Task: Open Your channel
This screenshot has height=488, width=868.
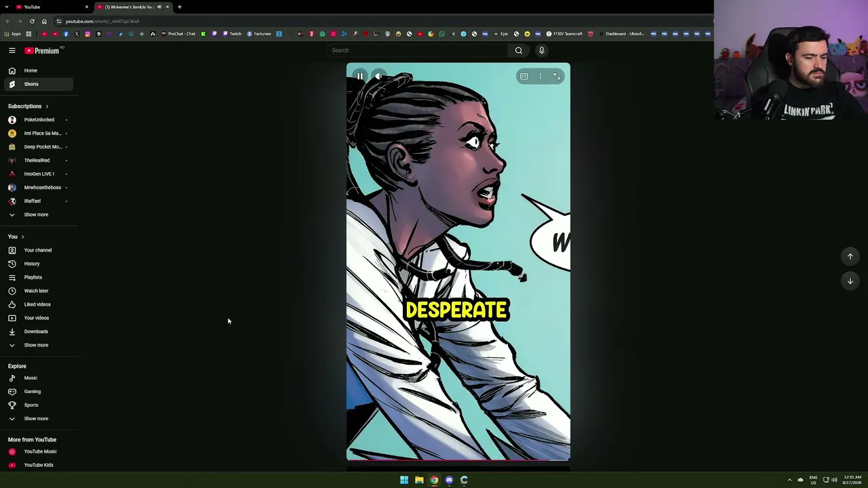Action: (37, 250)
